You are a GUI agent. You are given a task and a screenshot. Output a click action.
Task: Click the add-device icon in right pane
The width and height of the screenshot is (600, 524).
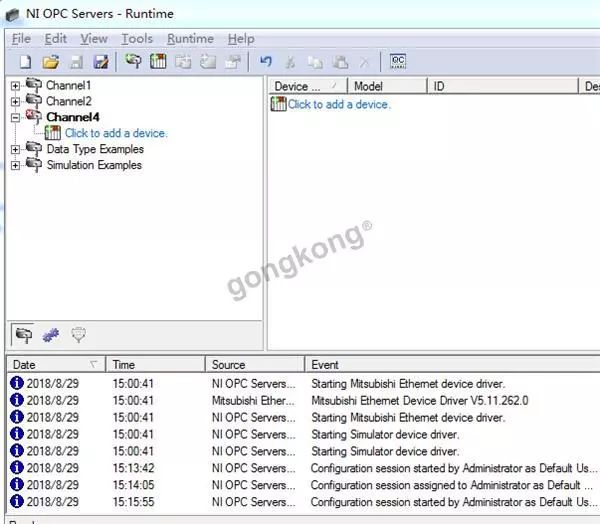pos(278,104)
